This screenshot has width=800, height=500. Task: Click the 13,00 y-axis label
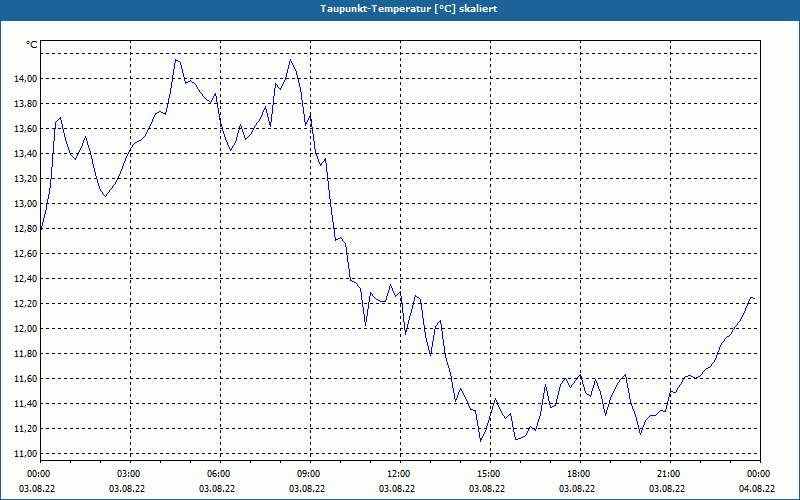point(27,204)
